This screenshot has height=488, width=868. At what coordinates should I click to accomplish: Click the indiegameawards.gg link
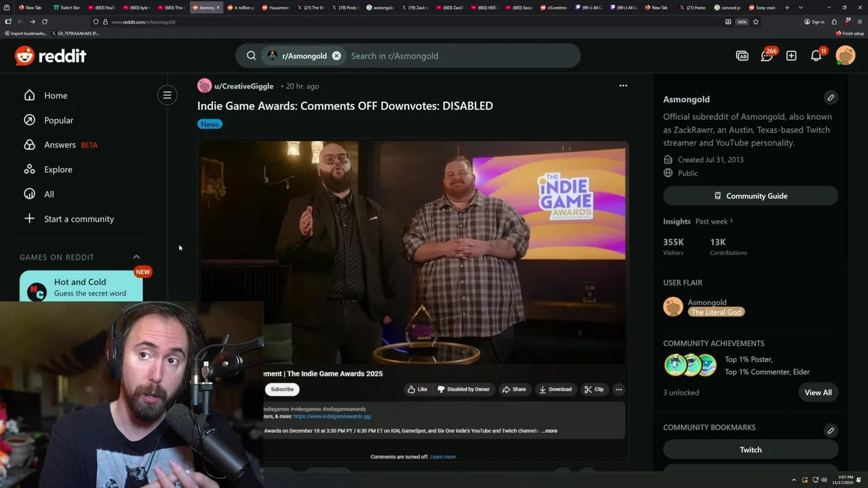point(332,416)
